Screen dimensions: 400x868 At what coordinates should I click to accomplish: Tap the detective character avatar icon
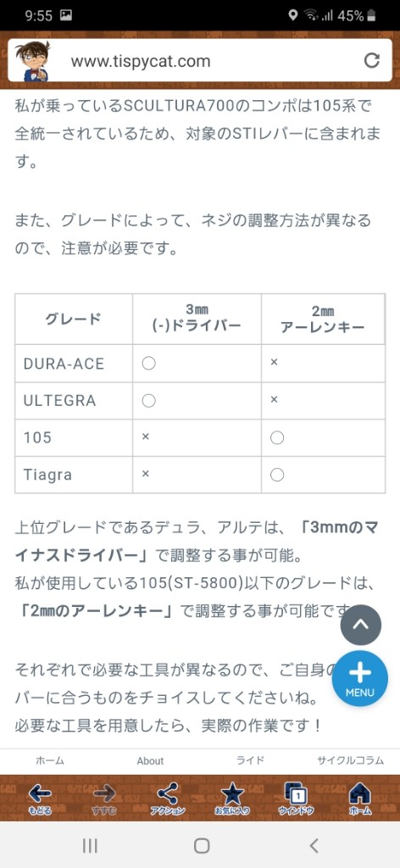coord(31,60)
